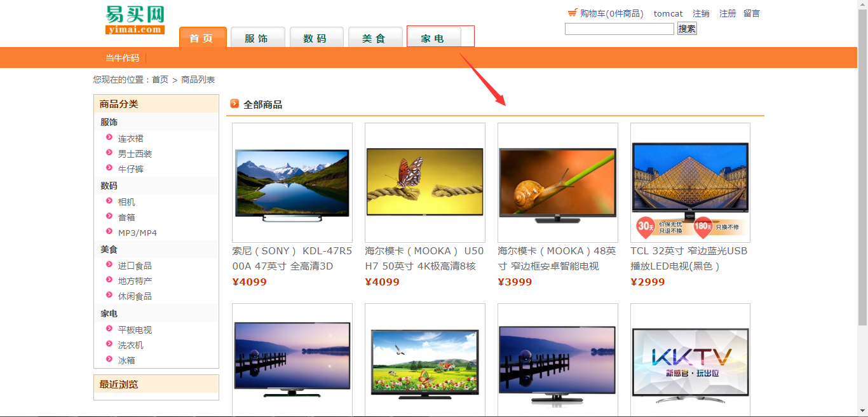
Task: Click the TCL 32英寸 product title
Action: coord(689,259)
